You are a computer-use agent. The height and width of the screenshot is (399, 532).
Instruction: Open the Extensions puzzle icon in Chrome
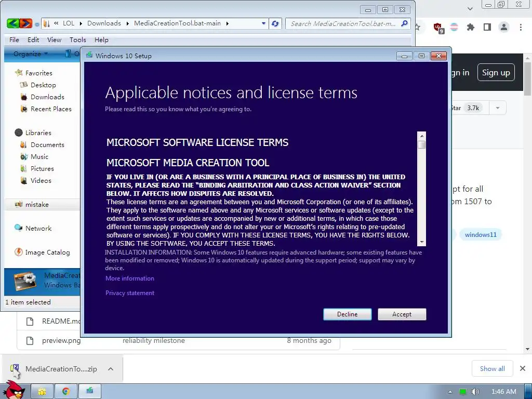471,27
